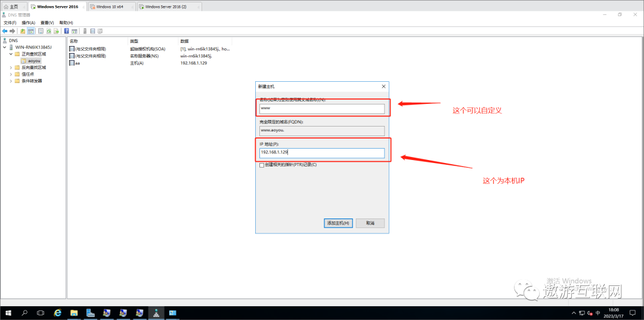Expand the 信任点 tree node

[x=11, y=74]
